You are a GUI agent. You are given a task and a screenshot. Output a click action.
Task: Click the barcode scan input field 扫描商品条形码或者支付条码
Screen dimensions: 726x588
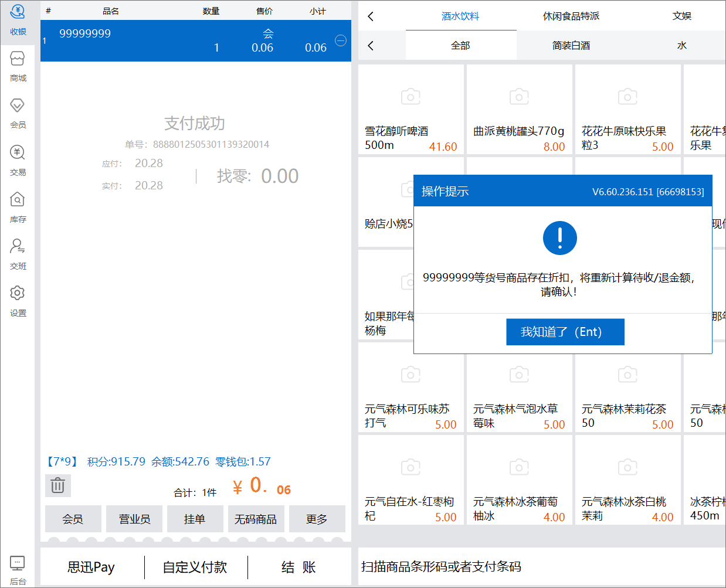coord(542,566)
